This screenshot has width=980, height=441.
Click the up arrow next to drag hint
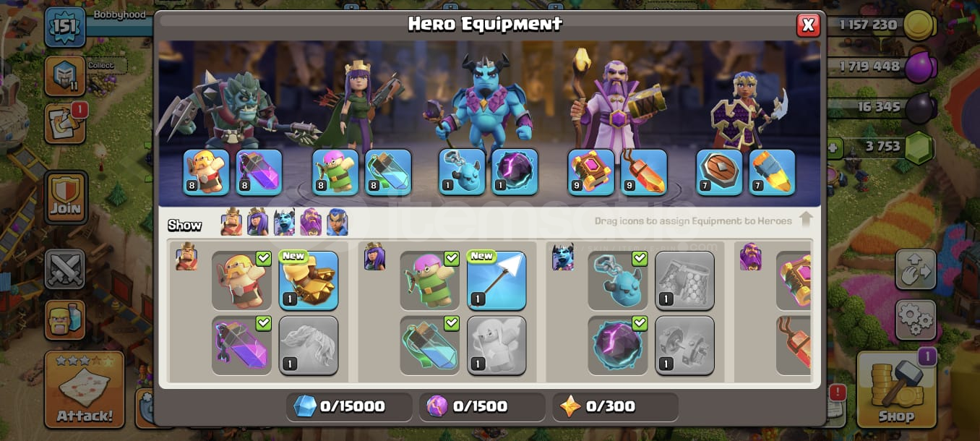[x=806, y=219]
